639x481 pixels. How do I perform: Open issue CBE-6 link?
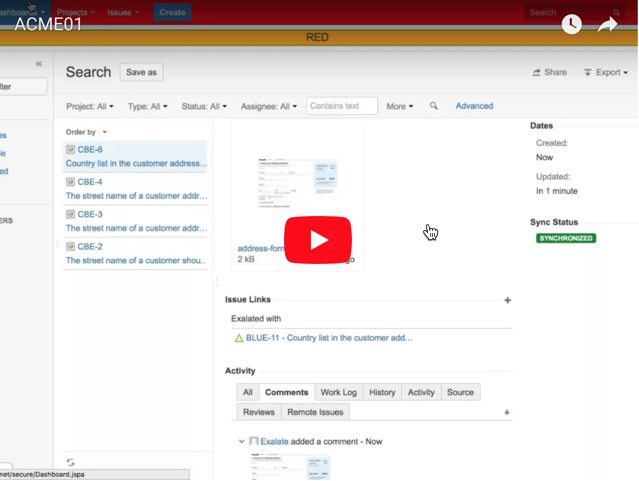coord(90,150)
